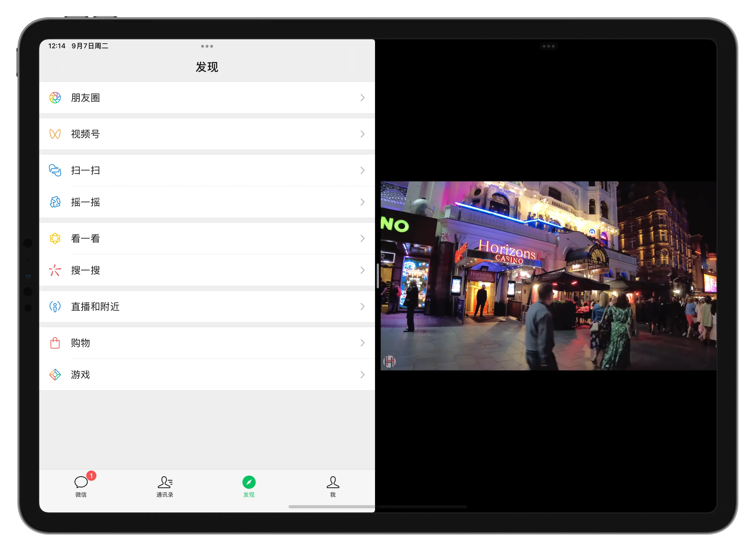Open the 朋友圈 text label
The height and width of the screenshot is (552, 756).
pyautogui.click(x=85, y=98)
